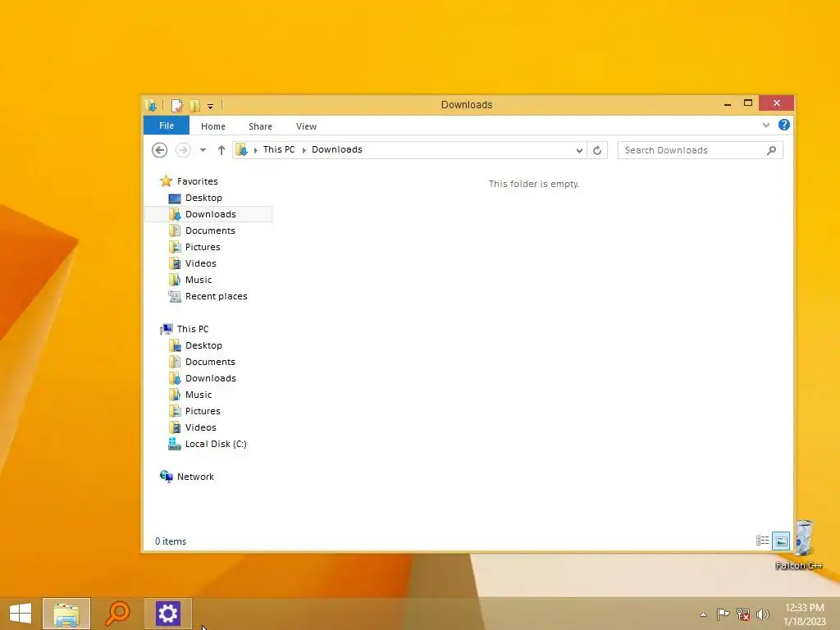Image resolution: width=840 pixels, height=630 pixels.
Task: Select Network in the navigation pane
Action: point(195,477)
